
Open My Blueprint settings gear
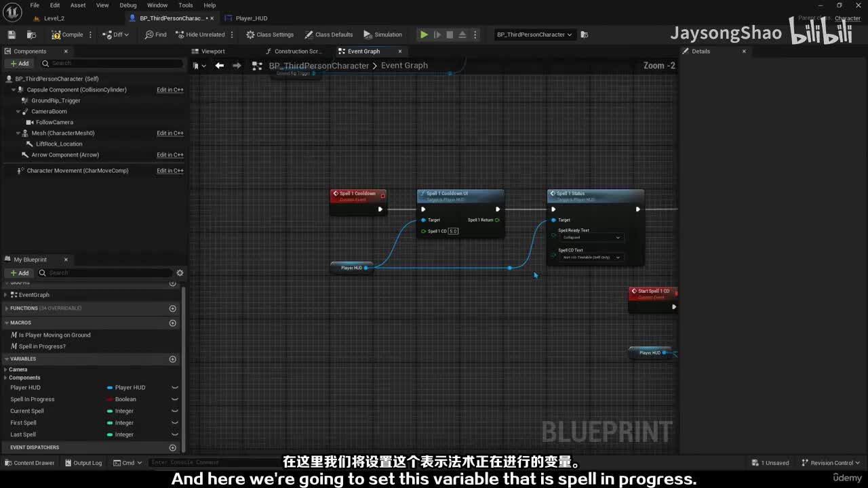click(180, 272)
